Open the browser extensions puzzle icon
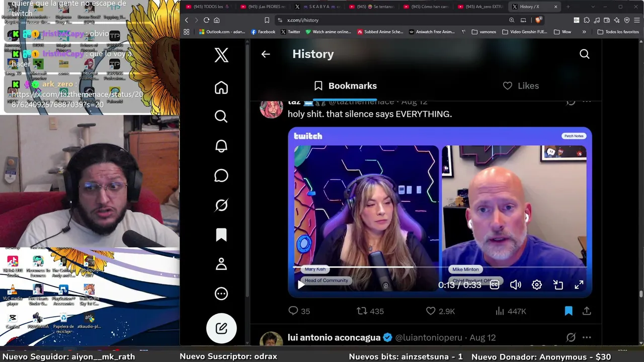Viewport: 644px width, 362px height. coord(587,20)
